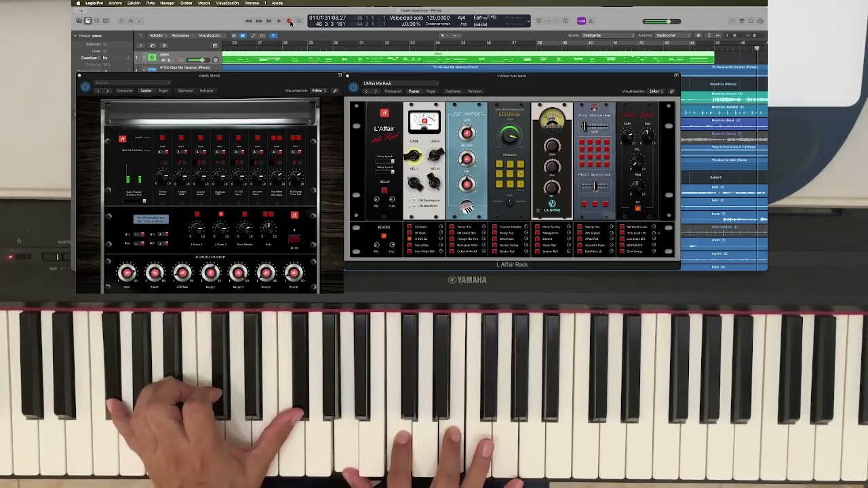
Task: Check the Silenciar checkbox in inspector
Action: pyautogui.click(x=105, y=44)
